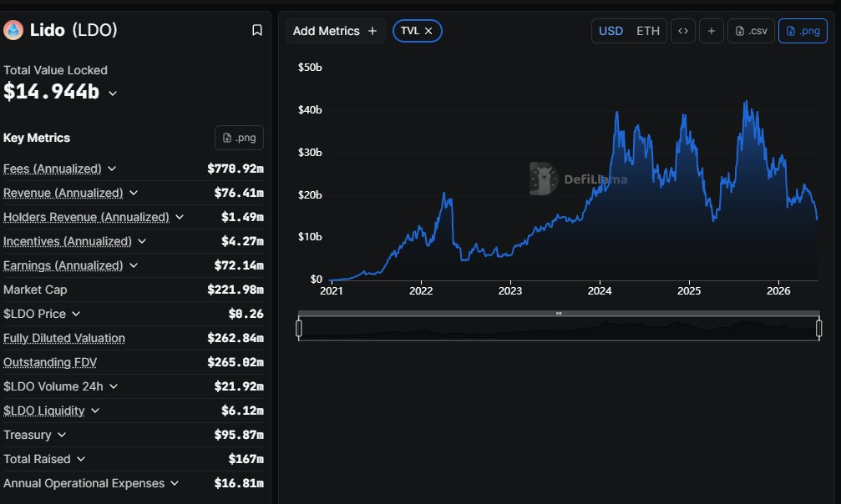
Task: Click the $770.92m fees value
Action: [x=236, y=169]
